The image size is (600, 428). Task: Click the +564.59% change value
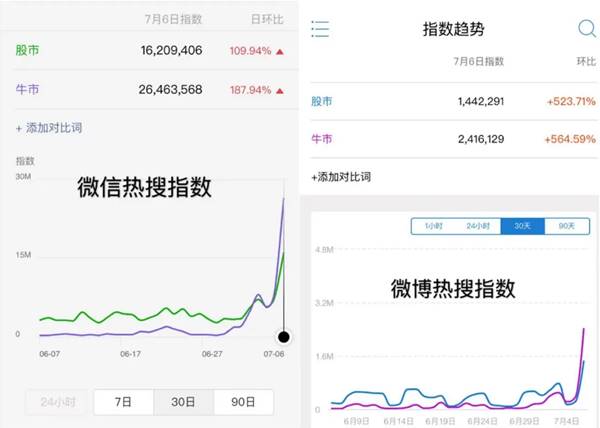(570, 139)
